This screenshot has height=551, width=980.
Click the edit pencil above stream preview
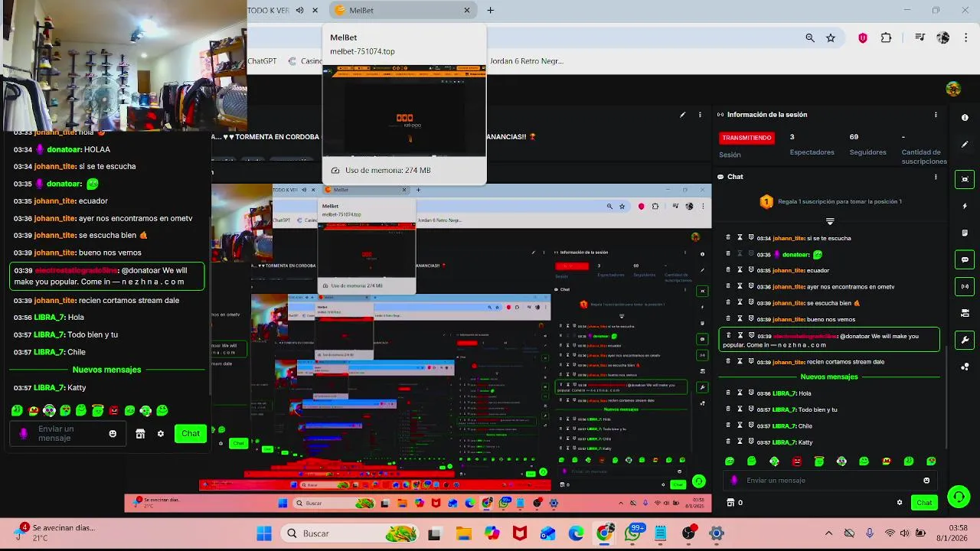point(682,115)
